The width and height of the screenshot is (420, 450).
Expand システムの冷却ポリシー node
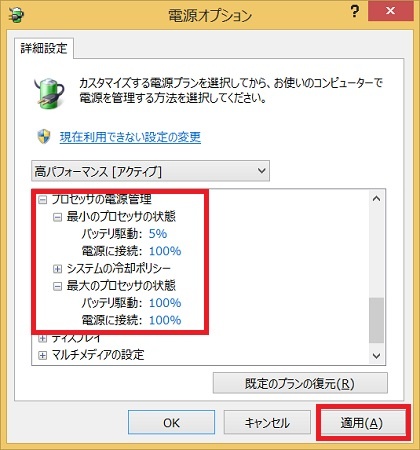[57, 268]
